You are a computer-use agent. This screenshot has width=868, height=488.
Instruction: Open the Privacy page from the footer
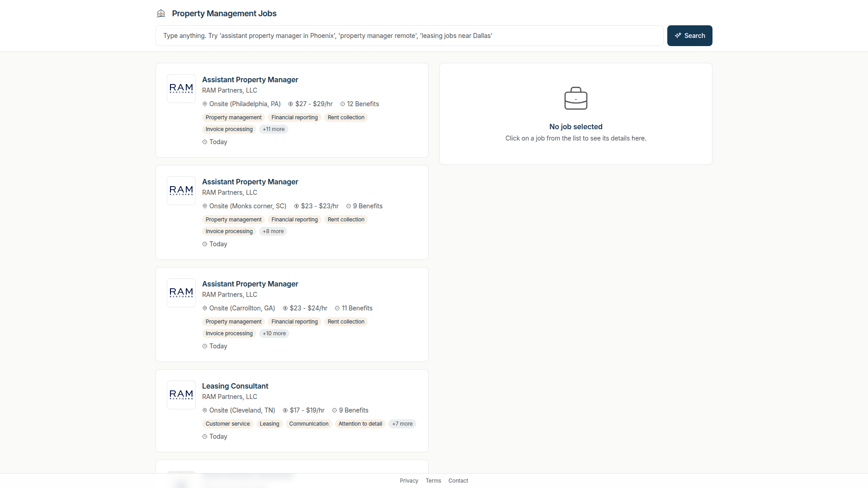409,480
